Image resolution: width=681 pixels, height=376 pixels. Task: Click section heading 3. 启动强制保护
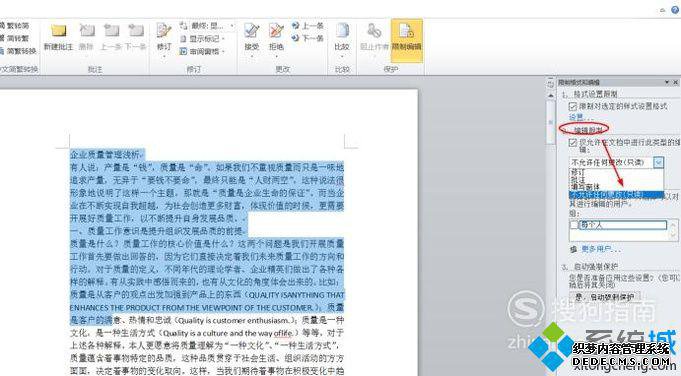pyautogui.click(x=589, y=267)
